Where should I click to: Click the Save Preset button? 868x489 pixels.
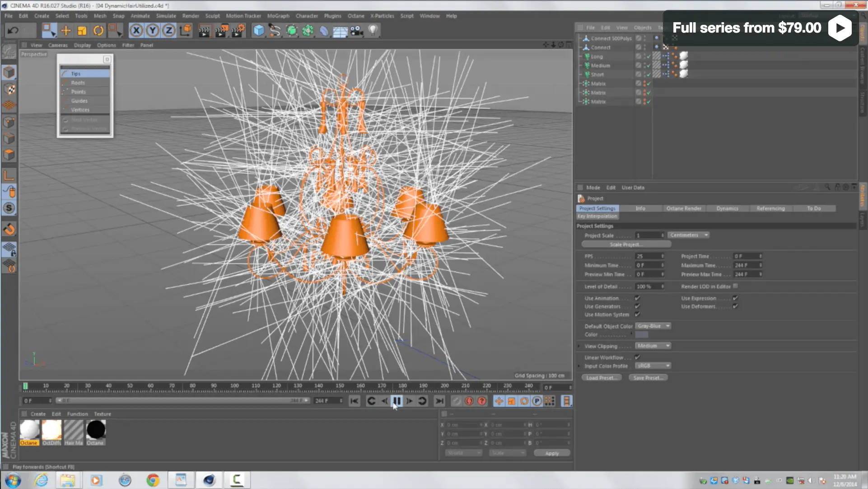[648, 378]
